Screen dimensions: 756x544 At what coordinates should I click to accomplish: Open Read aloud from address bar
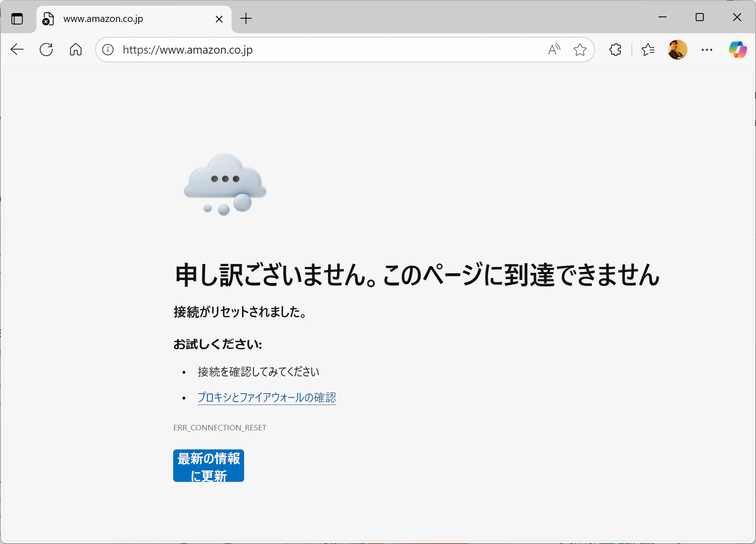pos(554,49)
